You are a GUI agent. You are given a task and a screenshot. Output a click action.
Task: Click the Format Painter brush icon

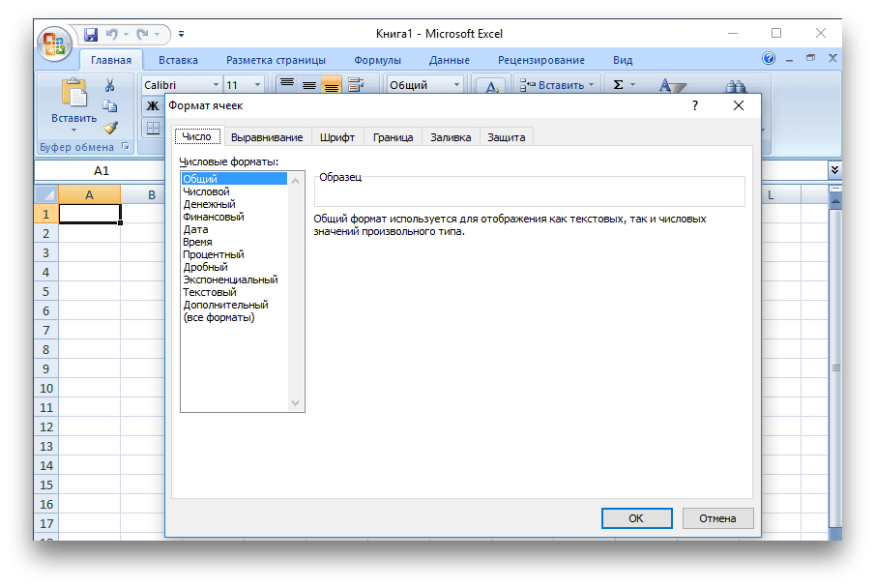pyautogui.click(x=110, y=127)
